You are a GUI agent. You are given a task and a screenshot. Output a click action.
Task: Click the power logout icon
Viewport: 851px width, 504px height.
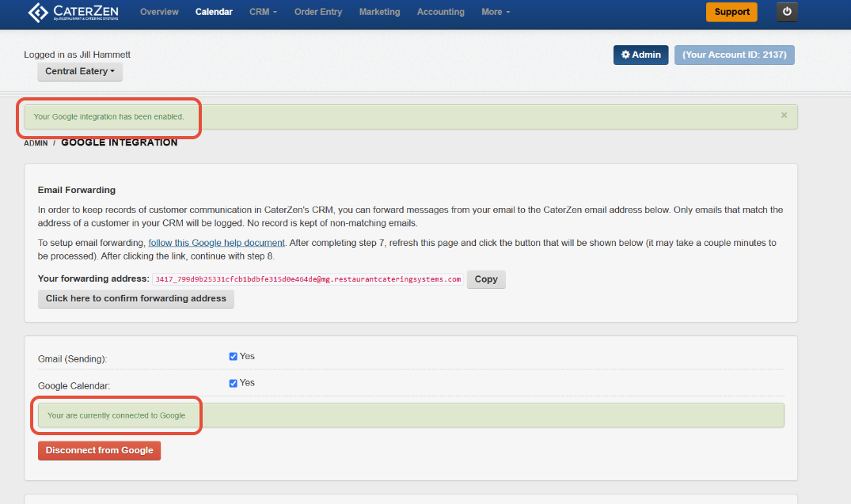coord(787,12)
